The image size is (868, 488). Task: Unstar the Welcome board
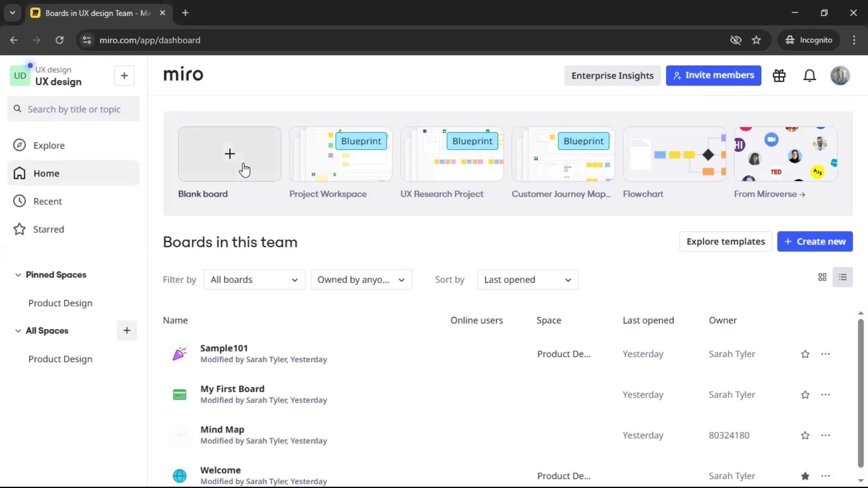point(805,476)
